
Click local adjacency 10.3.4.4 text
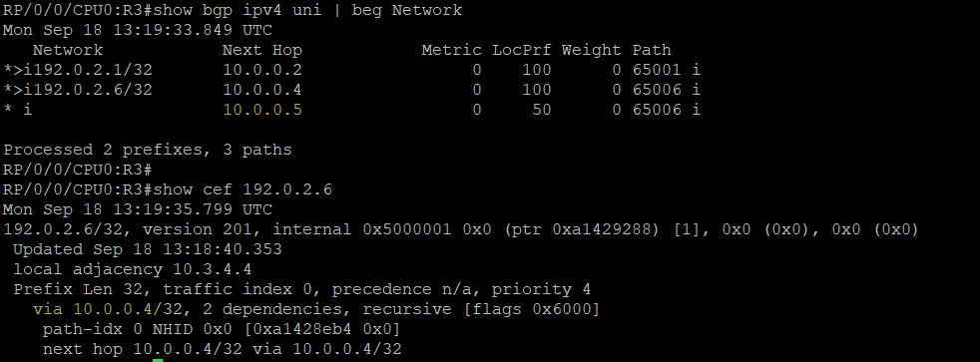tap(133, 269)
